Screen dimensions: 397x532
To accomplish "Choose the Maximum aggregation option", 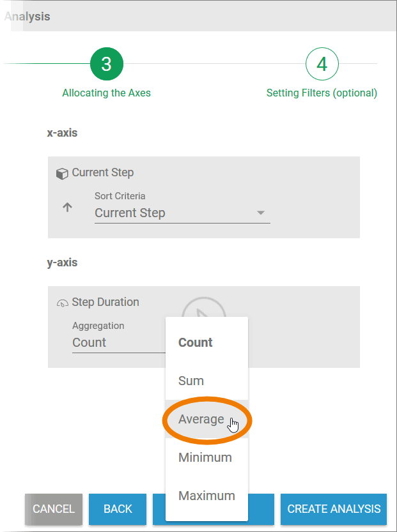I will pos(206,496).
